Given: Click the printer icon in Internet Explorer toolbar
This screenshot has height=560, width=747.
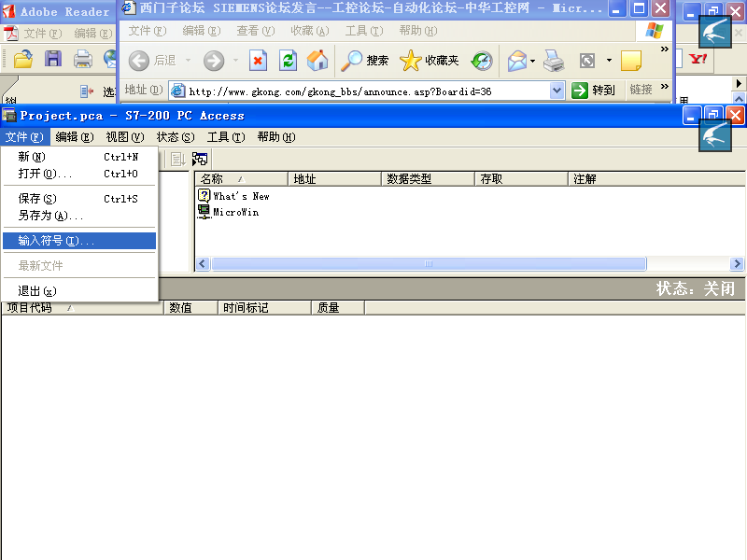Looking at the screenshot, I should (x=554, y=61).
